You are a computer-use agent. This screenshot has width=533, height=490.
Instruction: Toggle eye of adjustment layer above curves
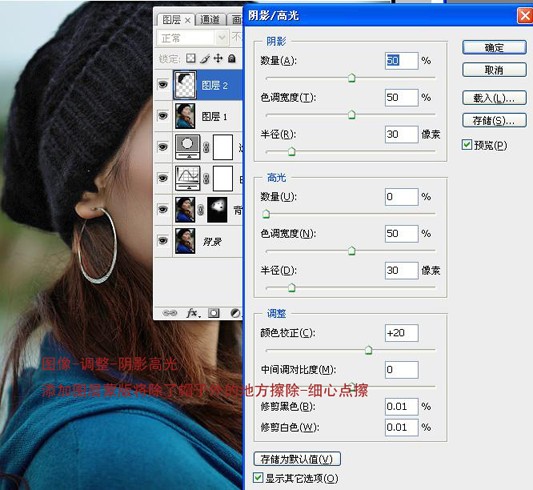[x=163, y=147]
